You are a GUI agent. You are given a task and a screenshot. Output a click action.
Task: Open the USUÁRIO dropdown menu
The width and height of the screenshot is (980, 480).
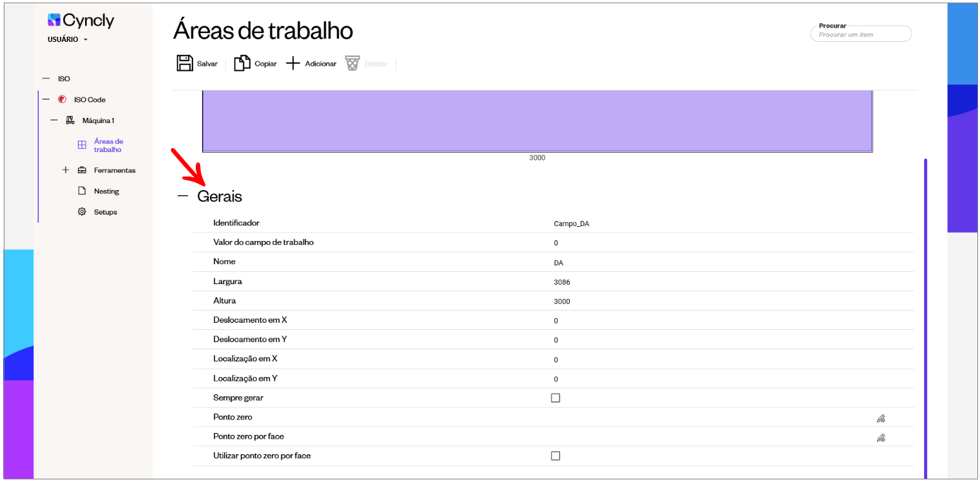[67, 39]
